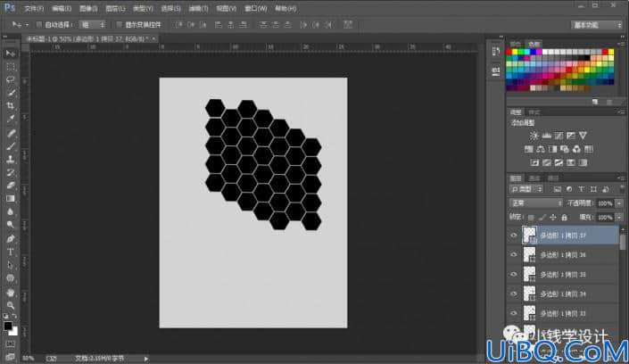This screenshot has height=364, width=629.
Task: Select the Hand tool
Action: pos(11,292)
